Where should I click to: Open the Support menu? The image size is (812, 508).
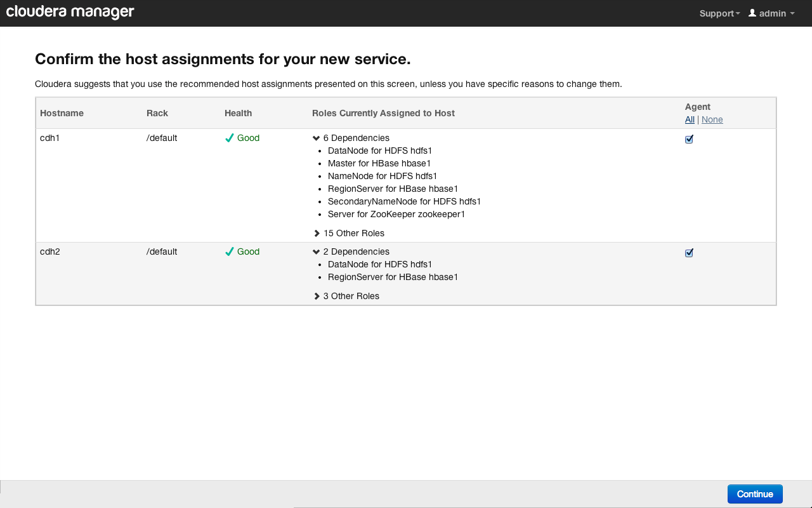coord(719,13)
